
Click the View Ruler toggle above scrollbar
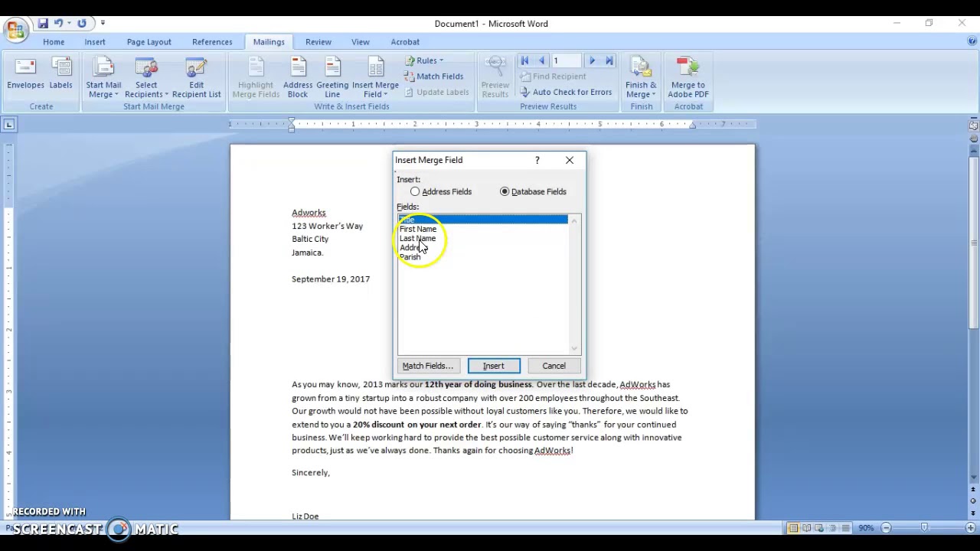tap(973, 124)
